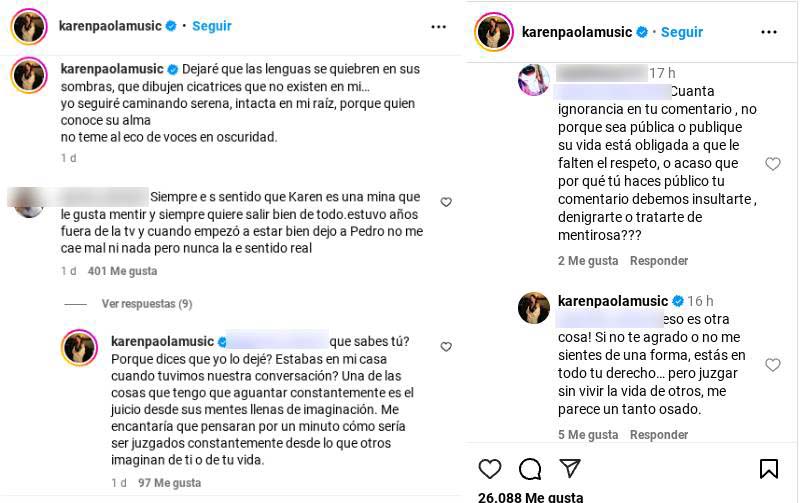Reply to the 'Cuanta ignorancia' comment
Image resolution: width=800 pixels, height=503 pixels.
pos(658,261)
